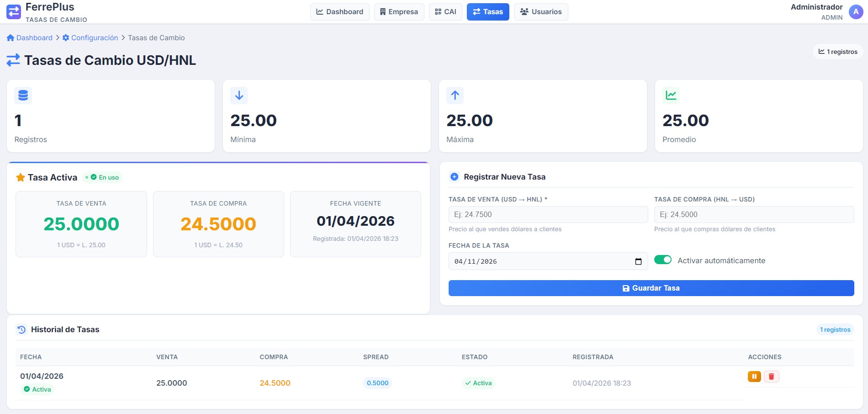Click the FerrePlus logo icon
Screen dimensions: 868x414
coord(14,12)
